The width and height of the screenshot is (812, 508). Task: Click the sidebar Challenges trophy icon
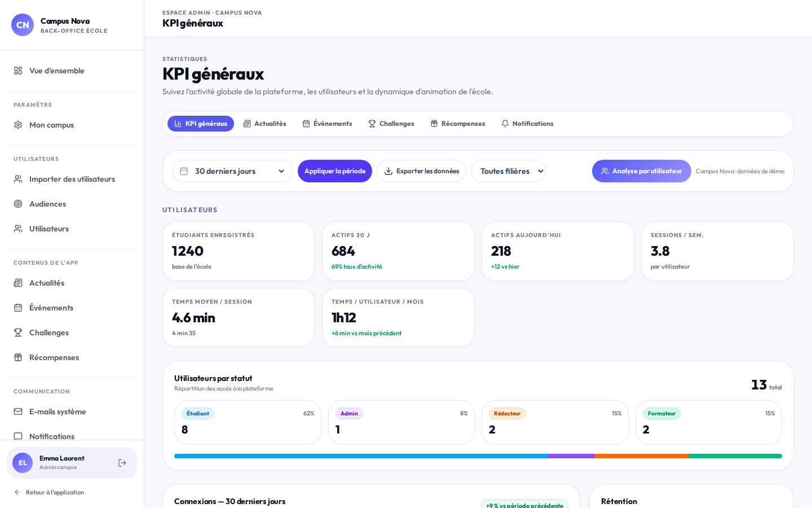[18, 332]
